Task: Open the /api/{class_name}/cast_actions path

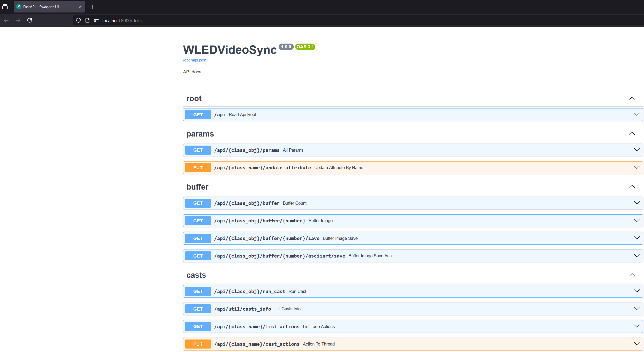Action: tap(257, 344)
